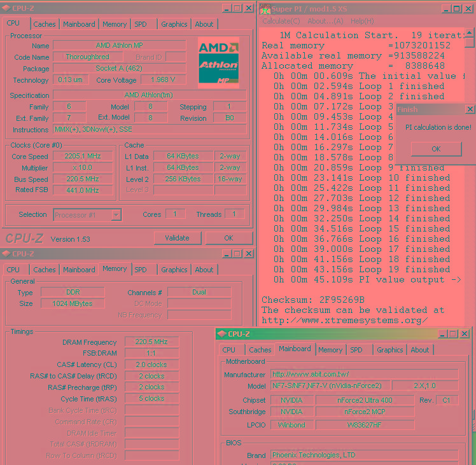Click the Rated FSB 441.0 MHz value
This screenshot has height=465, width=476.
[83, 190]
